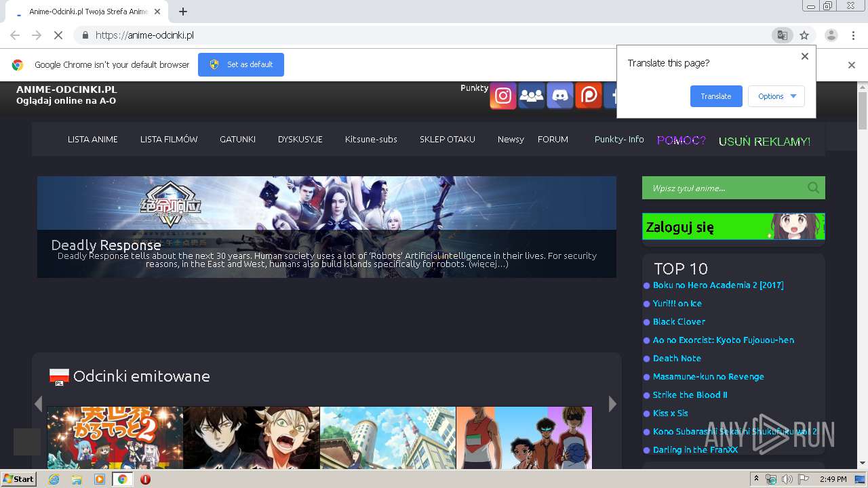Open the Opera taskbar icon
The height and width of the screenshot is (488, 868).
pos(145,479)
